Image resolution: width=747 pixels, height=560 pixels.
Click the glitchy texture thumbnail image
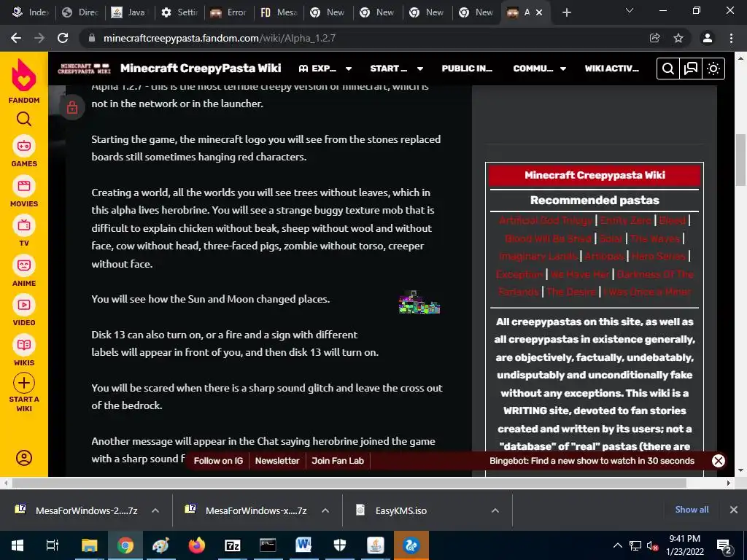(419, 302)
